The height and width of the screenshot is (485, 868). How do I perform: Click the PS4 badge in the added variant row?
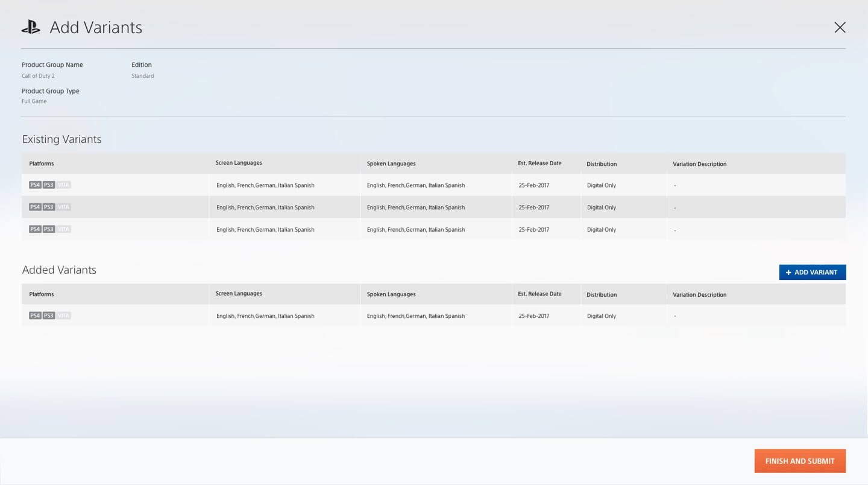pyautogui.click(x=35, y=315)
